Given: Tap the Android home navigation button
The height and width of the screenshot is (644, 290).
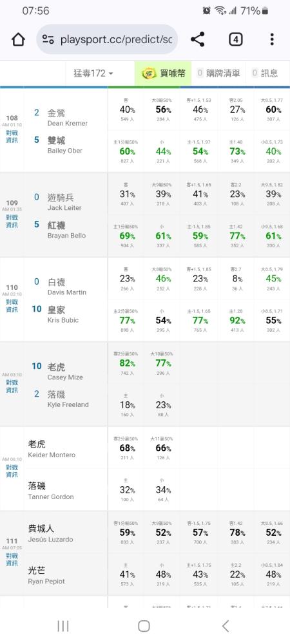Looking at the screenshot, I should tap(144, 626).
